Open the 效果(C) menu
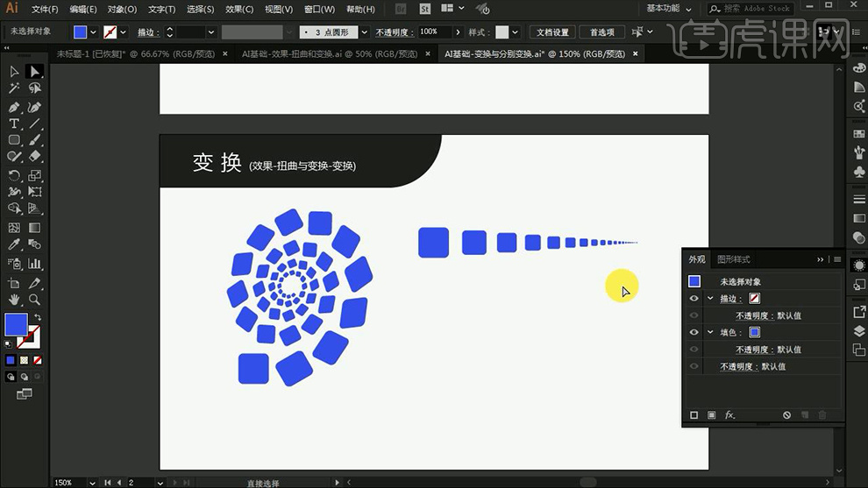The height and width of the screenshot is (488, 868). tap(239, 10)
